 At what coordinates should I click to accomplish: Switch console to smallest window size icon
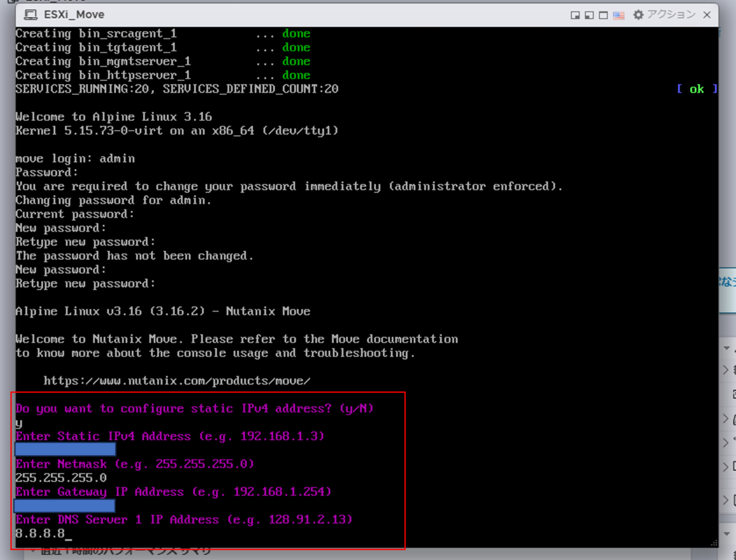tap(575, 15)
